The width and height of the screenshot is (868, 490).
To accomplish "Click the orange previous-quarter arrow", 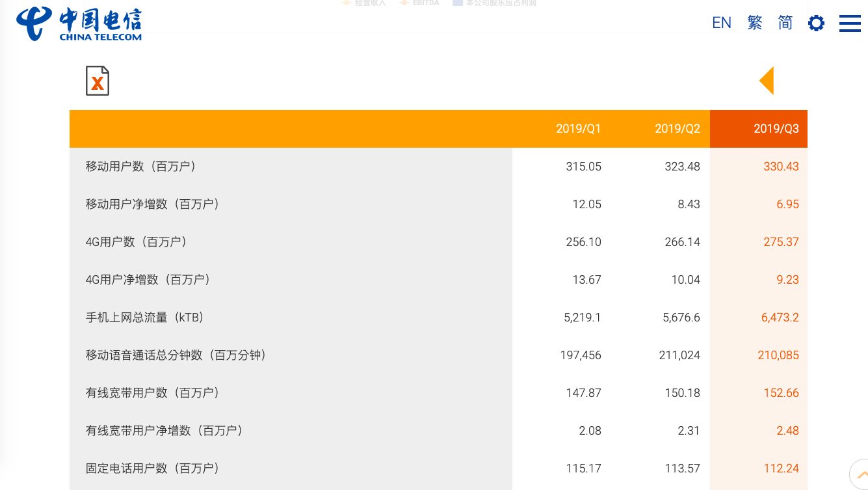I will point(767,81).
